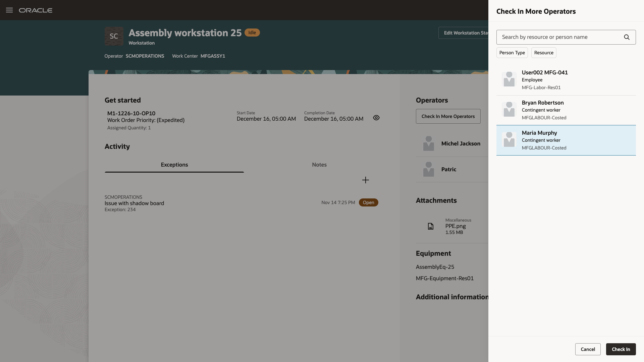Click the plus icon to add exception
Image resolution: width=644 pixels, height=362 pixels.
tap(366, 180)
